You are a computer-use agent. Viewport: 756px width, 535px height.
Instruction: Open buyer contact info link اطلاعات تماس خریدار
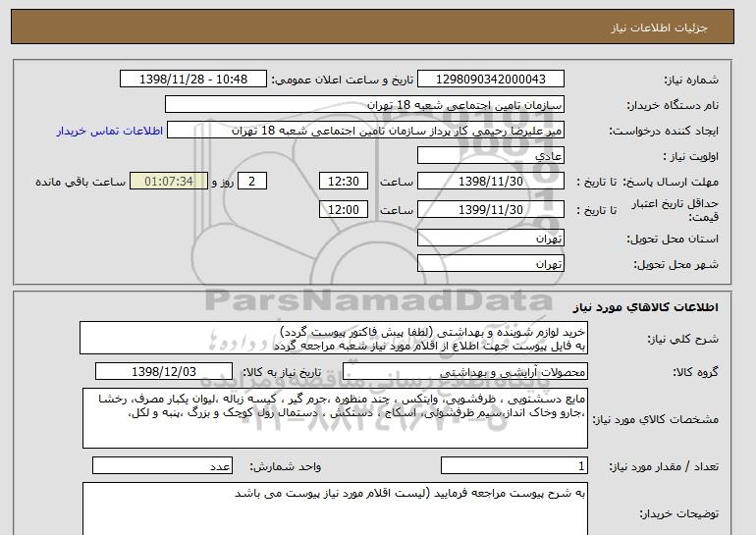pyautogui.click(x=109, y=132)
